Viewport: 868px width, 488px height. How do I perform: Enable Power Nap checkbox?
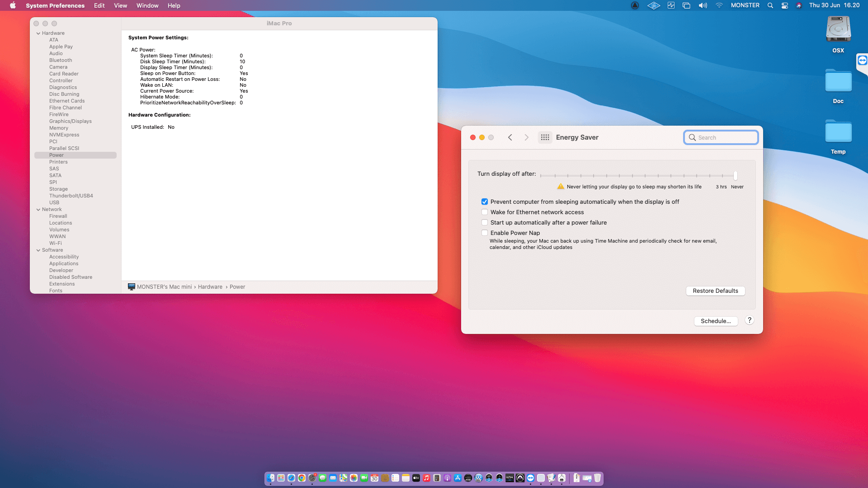[x=485, y=233]
